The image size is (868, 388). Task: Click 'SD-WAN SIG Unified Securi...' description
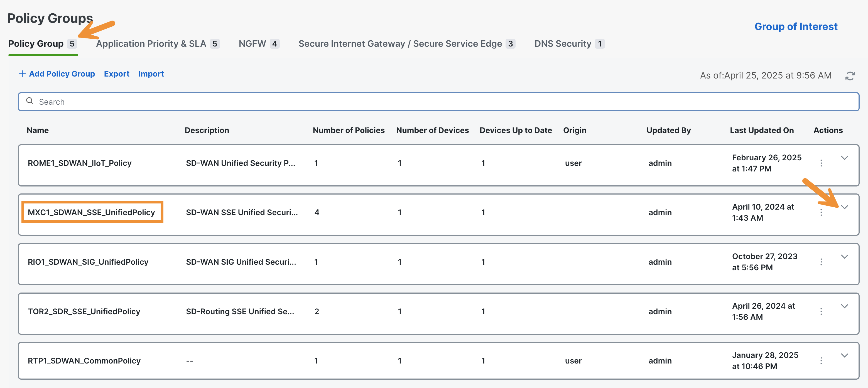click(x=241, y=262)
